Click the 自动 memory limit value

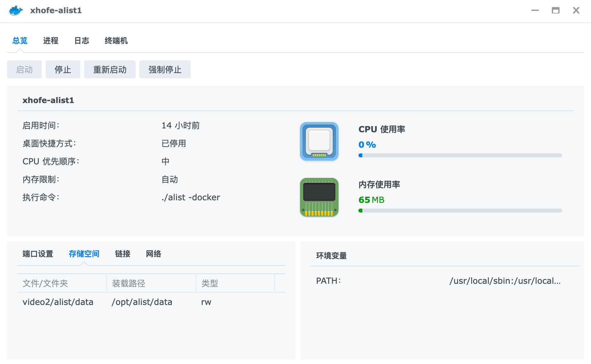coord(170,179)
